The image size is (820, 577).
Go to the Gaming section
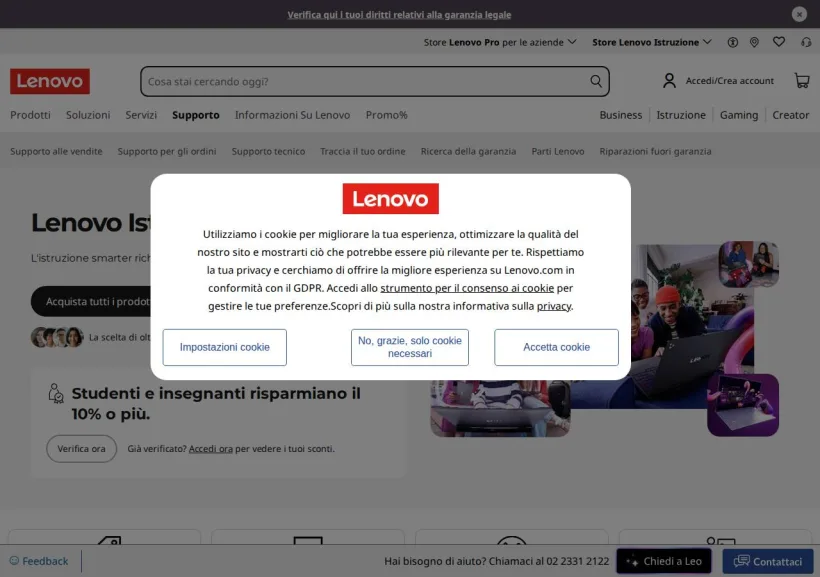[739, 115]
